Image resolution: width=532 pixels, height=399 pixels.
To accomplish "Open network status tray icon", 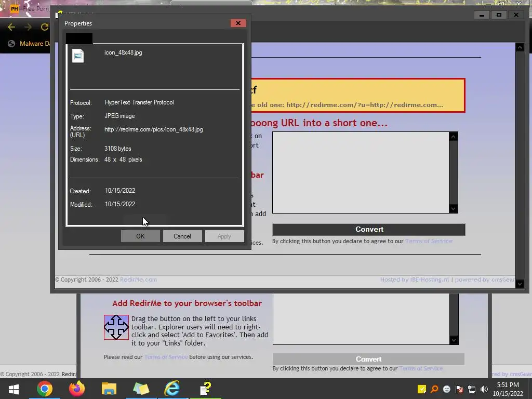I will (472, 389).
